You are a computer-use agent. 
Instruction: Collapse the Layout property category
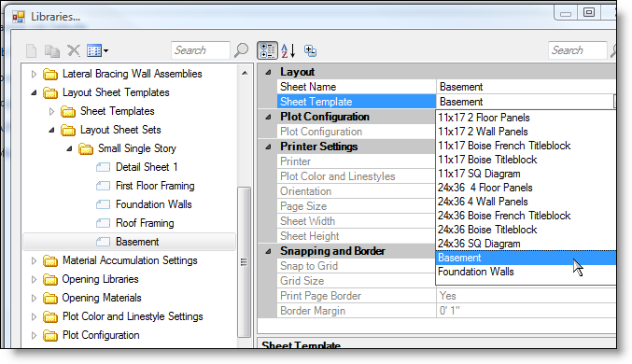(x=268, y=72)
